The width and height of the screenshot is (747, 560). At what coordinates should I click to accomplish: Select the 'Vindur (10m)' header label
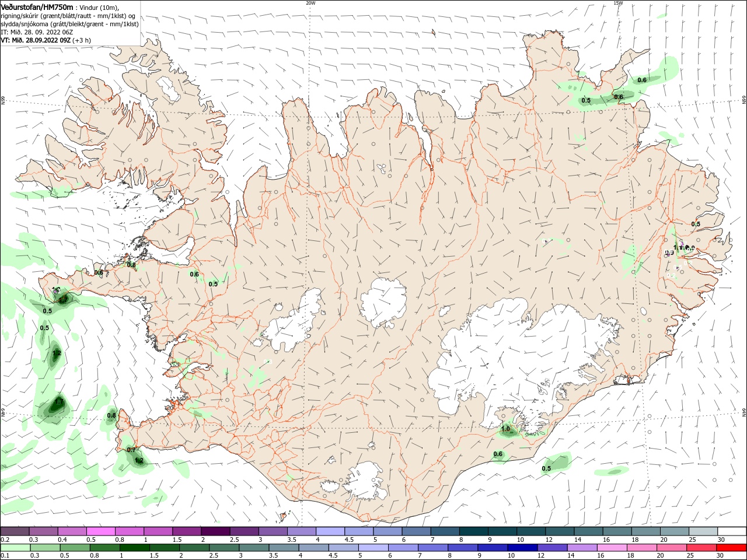tap(99, 7)
